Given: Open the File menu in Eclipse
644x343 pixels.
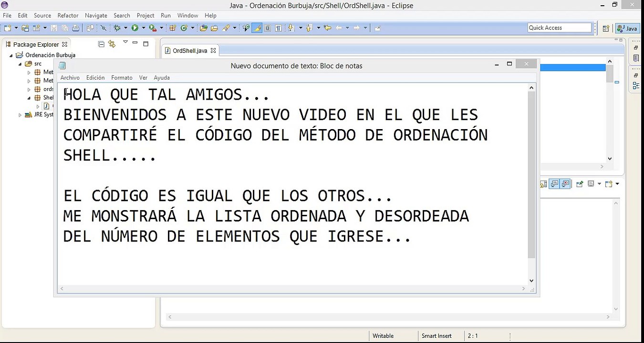Looking at the screenshot, I should coord(7,15).
